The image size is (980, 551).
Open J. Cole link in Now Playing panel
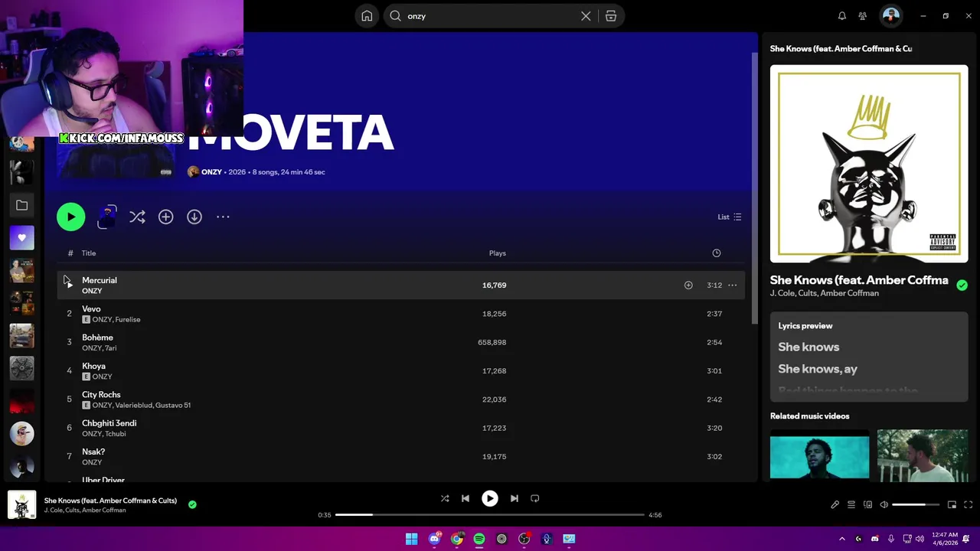click(x=782, y=293)
